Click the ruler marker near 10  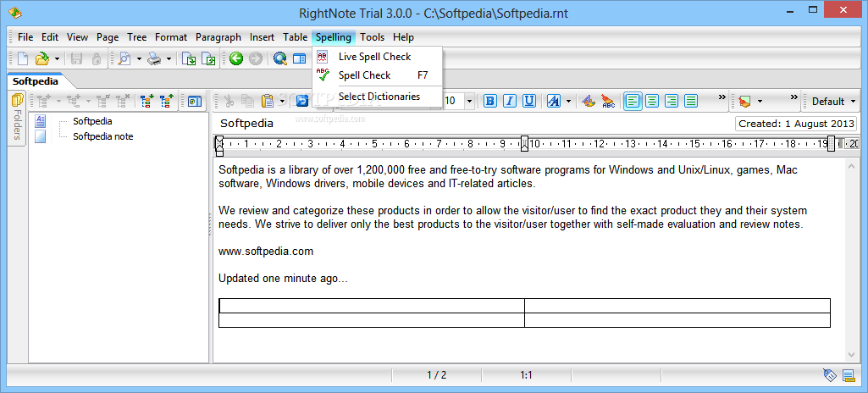tap(525, 144)
